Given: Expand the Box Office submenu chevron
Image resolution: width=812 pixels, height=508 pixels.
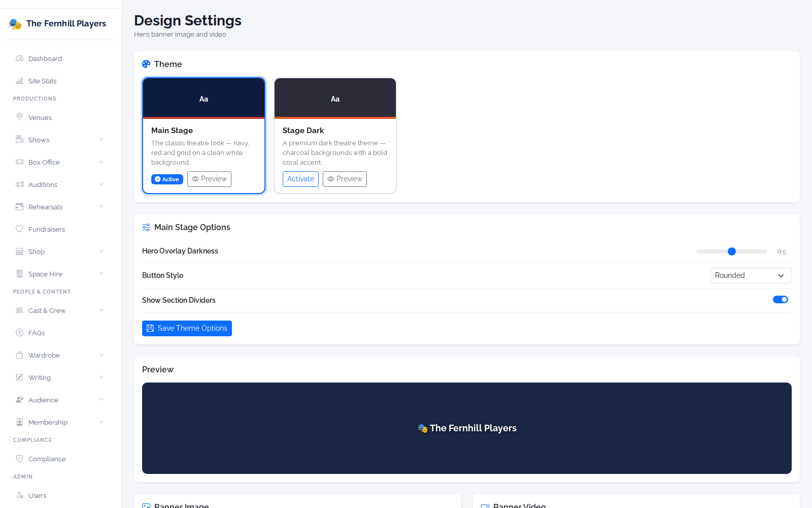Looking at the screenshot, I should (x=101, y=162).
